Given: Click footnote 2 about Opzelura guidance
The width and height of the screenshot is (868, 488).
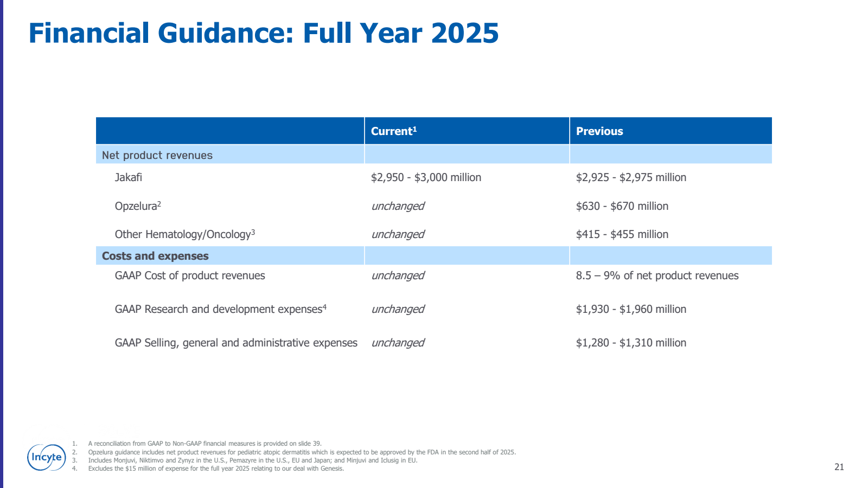Looking at the screenshot, I should tap(302, 452).
